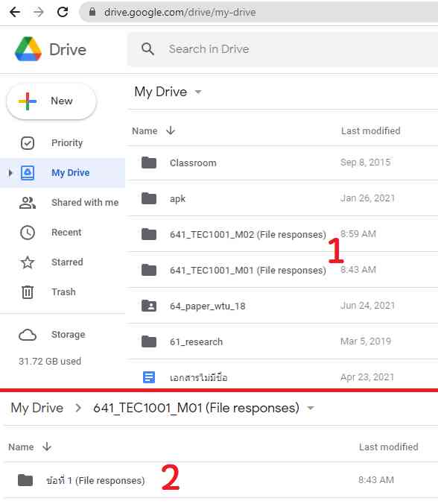Screen dimensions: 438x504
Task: Open the shared folder 64_paper_wtu_18 icon
Action: [x=149, y=306]
